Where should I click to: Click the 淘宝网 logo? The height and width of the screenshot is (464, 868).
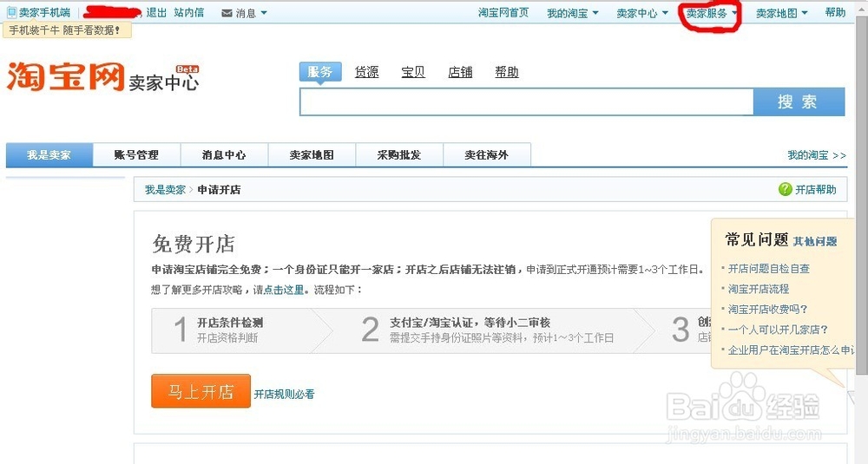pyautogui.click(x=65, y=76)
